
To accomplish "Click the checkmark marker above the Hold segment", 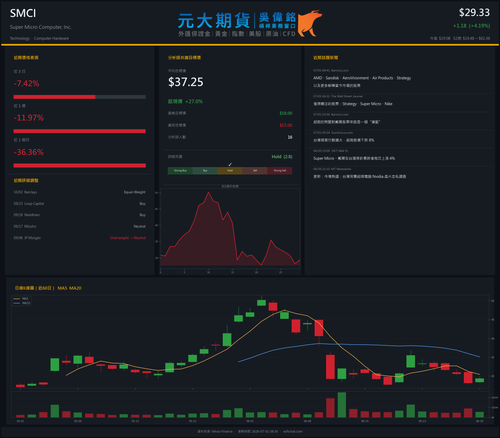I will [x=230, y=164].
